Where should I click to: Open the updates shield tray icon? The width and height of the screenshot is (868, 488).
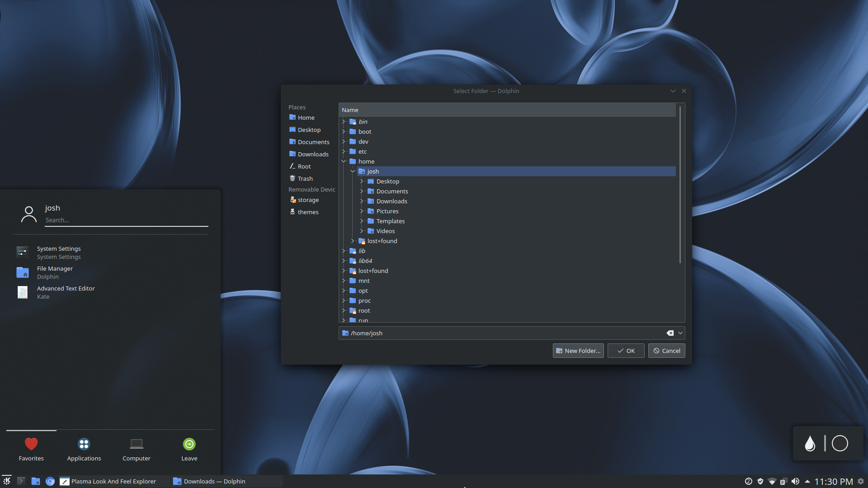point(760,481)
